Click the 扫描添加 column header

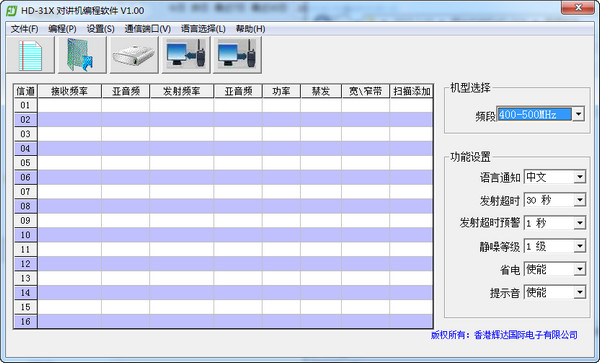pos(411,91)
